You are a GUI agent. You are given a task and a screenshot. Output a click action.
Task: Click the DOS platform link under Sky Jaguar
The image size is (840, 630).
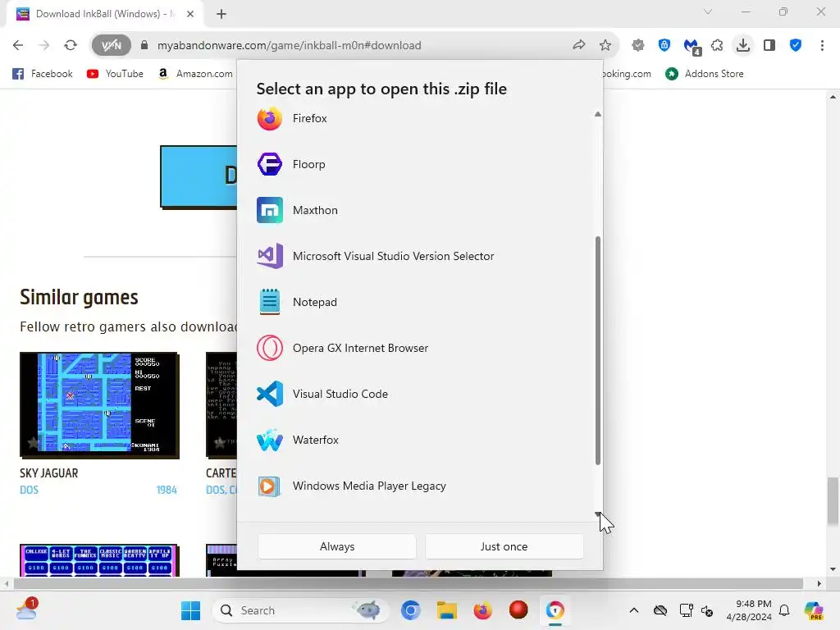pyautogui.click(x=29, y=490)
